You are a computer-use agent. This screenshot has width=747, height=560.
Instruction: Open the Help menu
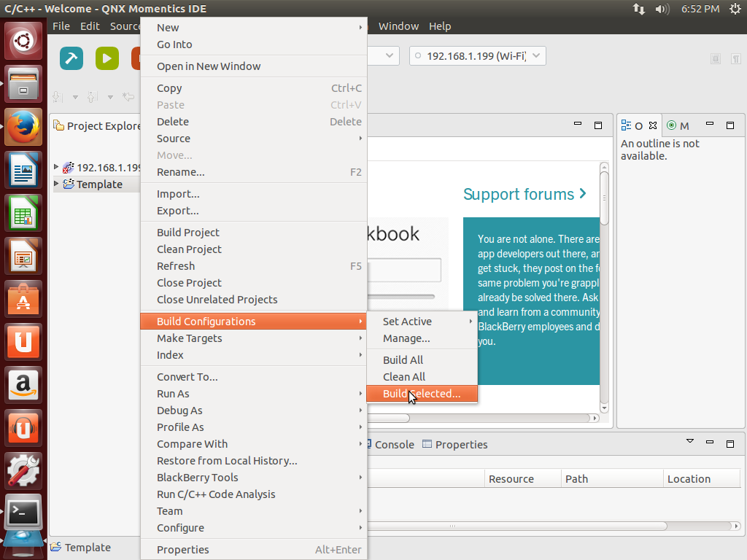pyautogui.click(x=440, y=26)
